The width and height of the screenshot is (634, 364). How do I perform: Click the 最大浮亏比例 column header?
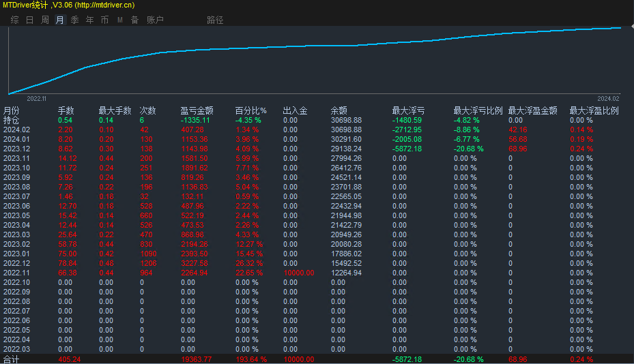(478, 110)
